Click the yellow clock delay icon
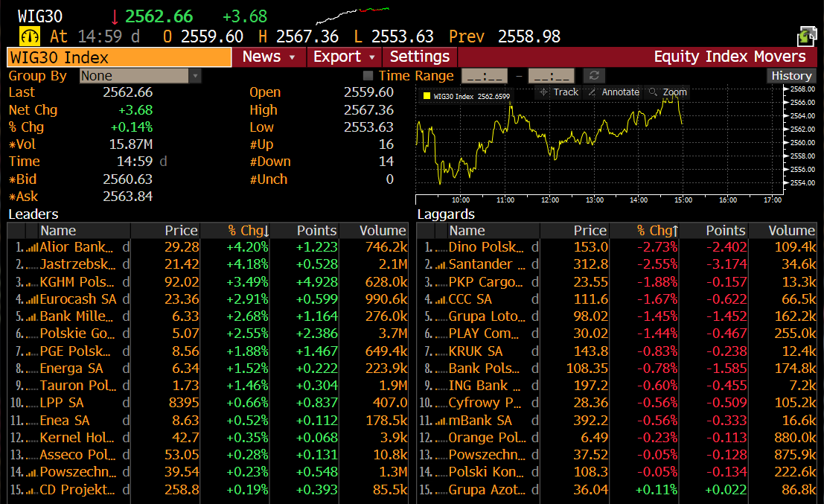The height and width of the screenshot is (504, 824). click(x=30, y=36)
